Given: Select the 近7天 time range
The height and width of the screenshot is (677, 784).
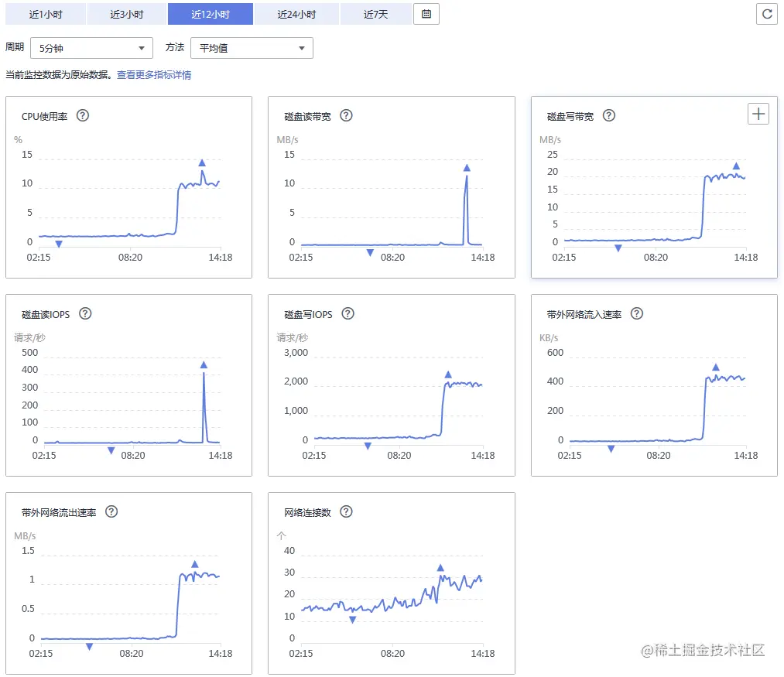Looking at the screenshot, I should (x=376, y=13).
